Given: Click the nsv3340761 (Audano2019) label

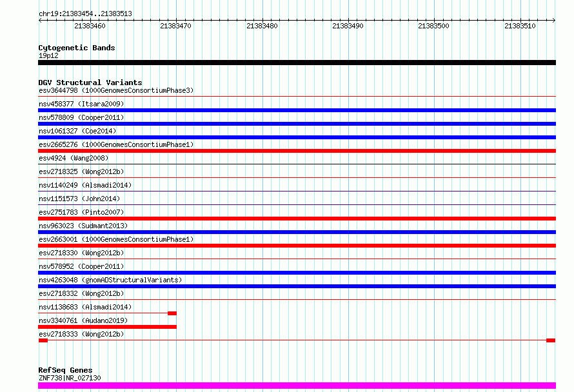Looking at the screenshot, I should pos(83,320).
